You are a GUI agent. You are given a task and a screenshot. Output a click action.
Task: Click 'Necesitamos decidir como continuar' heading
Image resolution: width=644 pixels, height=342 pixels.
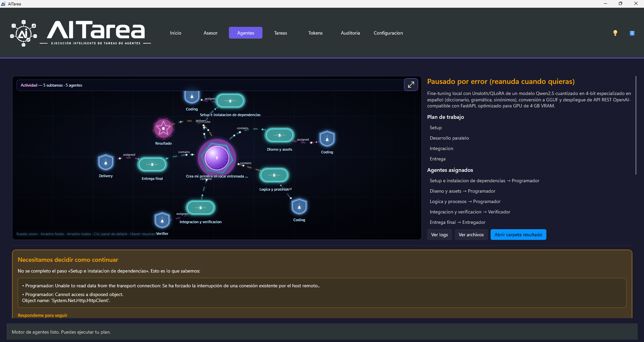point(68,260)
